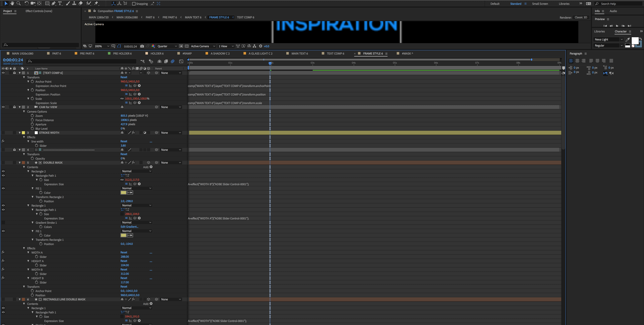Hide the TEXT COMP 6 layer eye
The width and height of the screenshot is (644, 325).
tap(3, 73)
